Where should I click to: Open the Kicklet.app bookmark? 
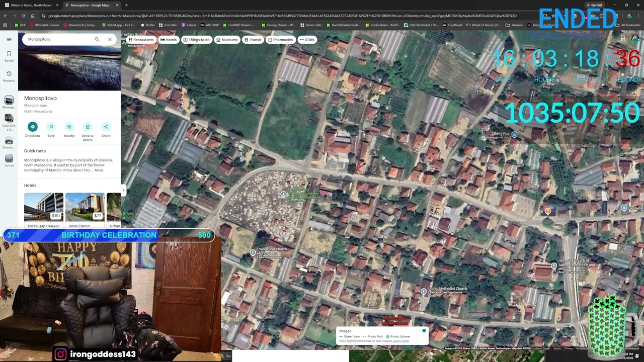(x=119, y=25)
